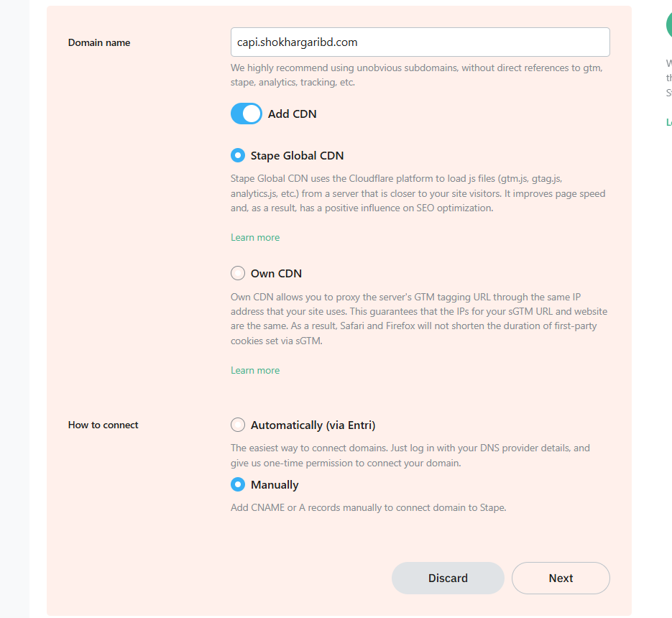Open Learn more under Own CDN description

tap(255, 370)
